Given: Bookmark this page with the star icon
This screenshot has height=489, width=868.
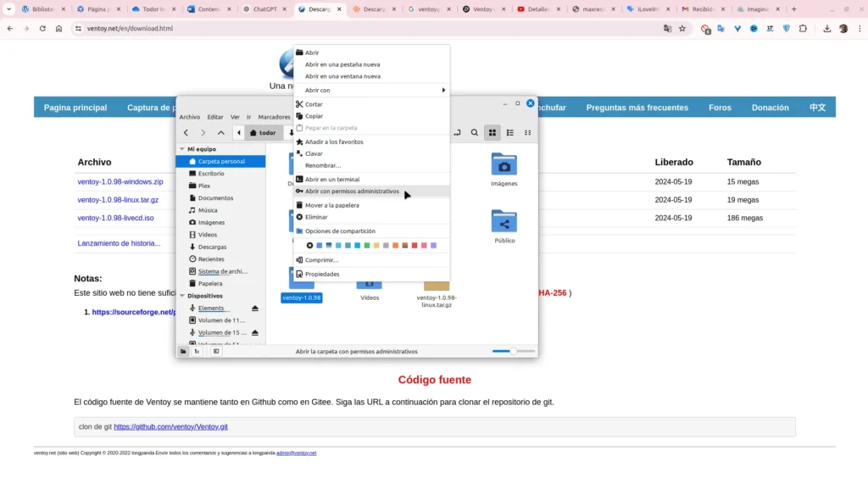Looking at the screenshot, I should click(x=682, y=28).
